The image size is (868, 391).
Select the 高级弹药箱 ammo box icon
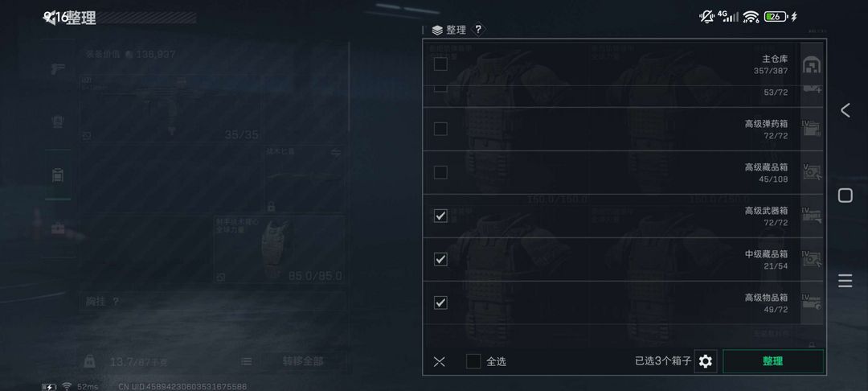[811, 129]
